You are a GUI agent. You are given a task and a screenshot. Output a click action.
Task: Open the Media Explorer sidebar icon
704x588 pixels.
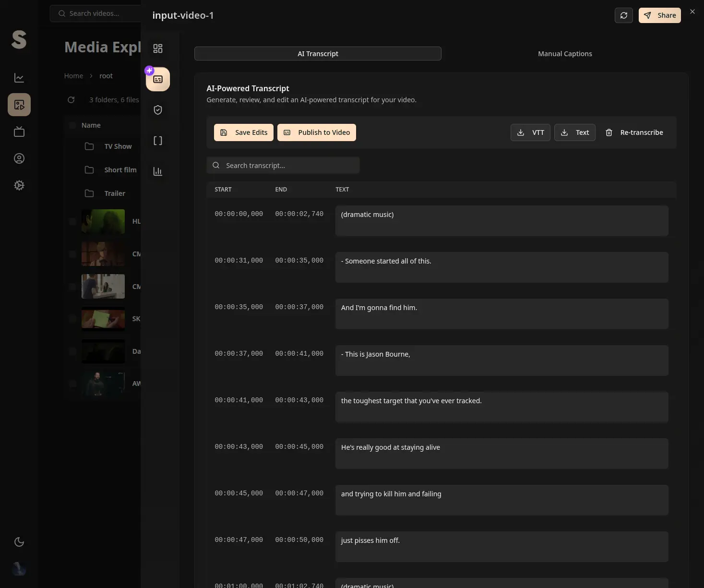(x=19, y=105)
